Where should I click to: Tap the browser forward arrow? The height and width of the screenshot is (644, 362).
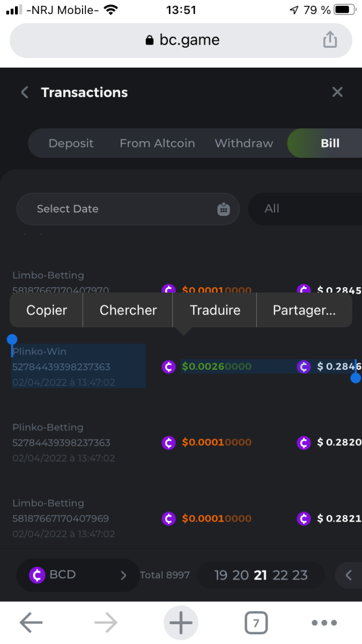[106, 623]
